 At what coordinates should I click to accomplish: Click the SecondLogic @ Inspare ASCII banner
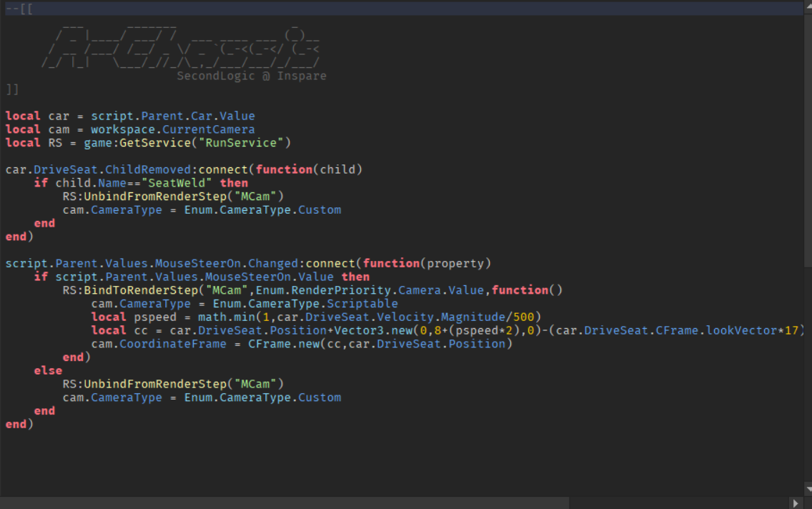pos(254,75)
